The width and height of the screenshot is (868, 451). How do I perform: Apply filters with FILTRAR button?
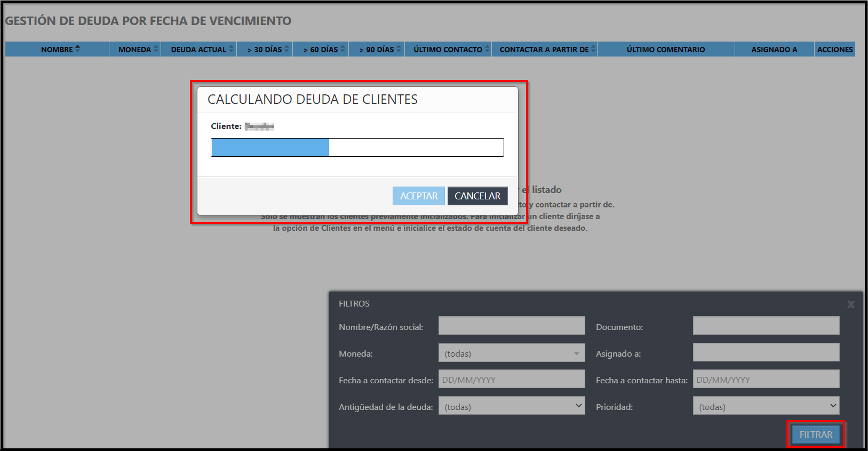click(816, 434)
